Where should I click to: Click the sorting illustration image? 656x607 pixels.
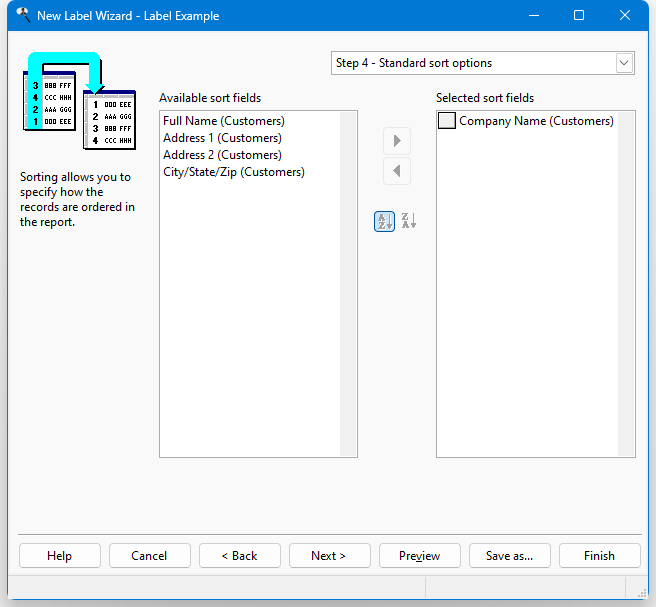coord(79,101)
